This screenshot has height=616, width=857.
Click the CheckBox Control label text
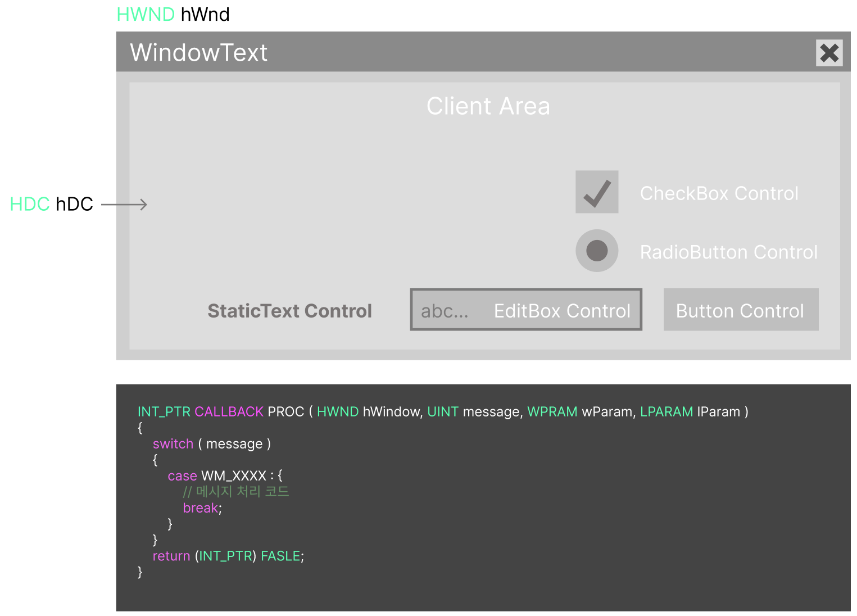click(x=719, y=193)
